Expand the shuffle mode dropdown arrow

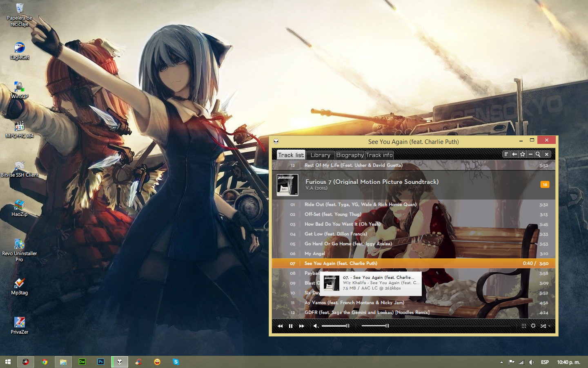pos(550,326)
